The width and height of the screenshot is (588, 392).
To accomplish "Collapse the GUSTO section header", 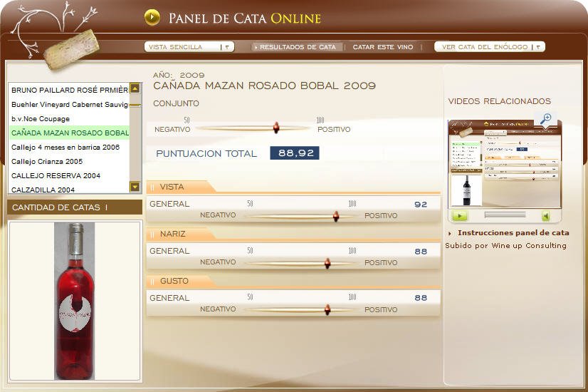I will click(180, 281).
